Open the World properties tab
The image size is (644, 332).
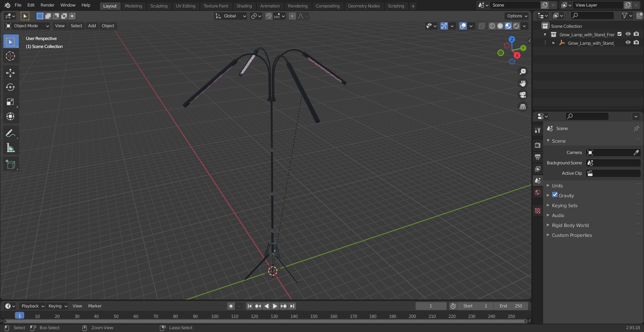537,193
